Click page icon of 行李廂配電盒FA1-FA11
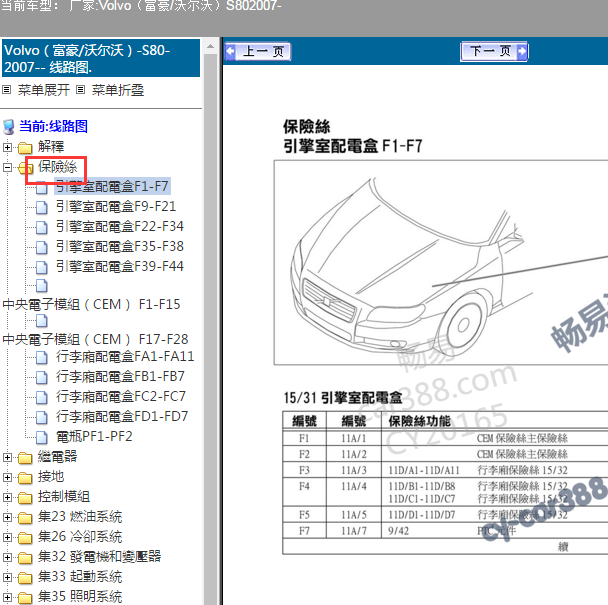The width and height of the screenshot is (608, 605). click(42, 358)
